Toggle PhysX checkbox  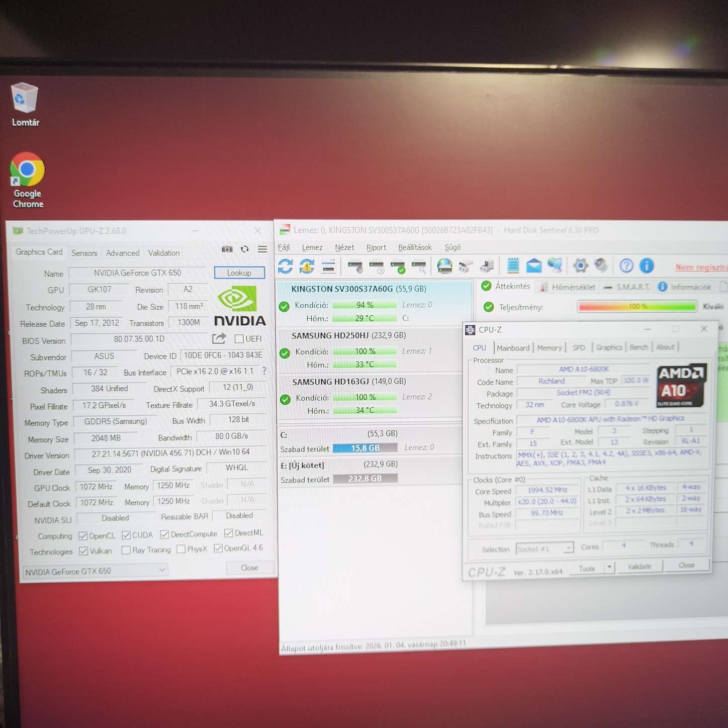click(x=181, y=549)
